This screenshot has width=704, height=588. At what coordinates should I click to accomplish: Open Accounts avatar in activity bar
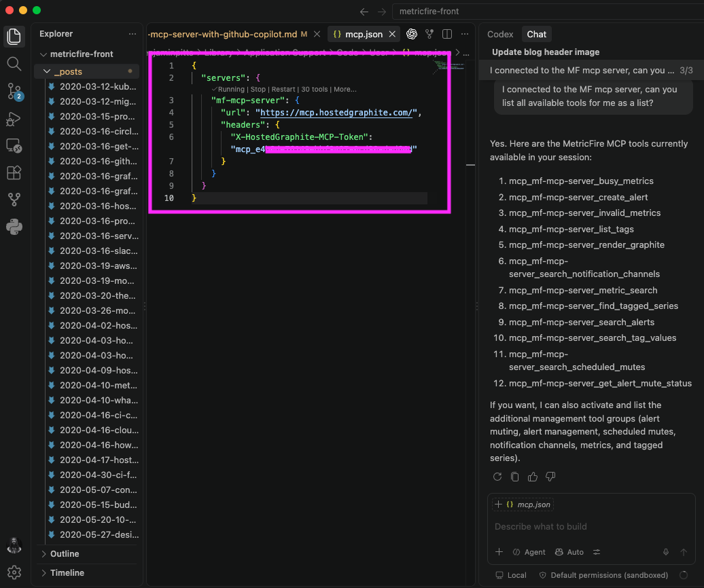[14, 545]
